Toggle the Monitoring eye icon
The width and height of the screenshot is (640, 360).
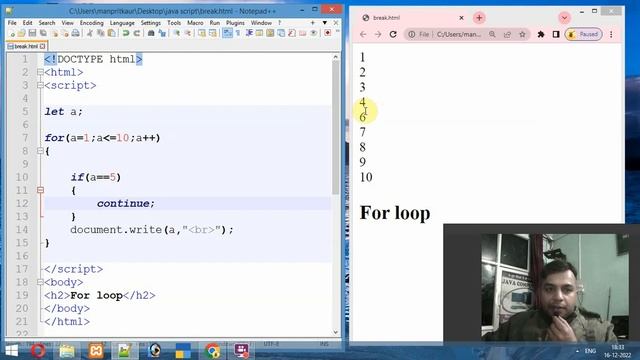313,33
